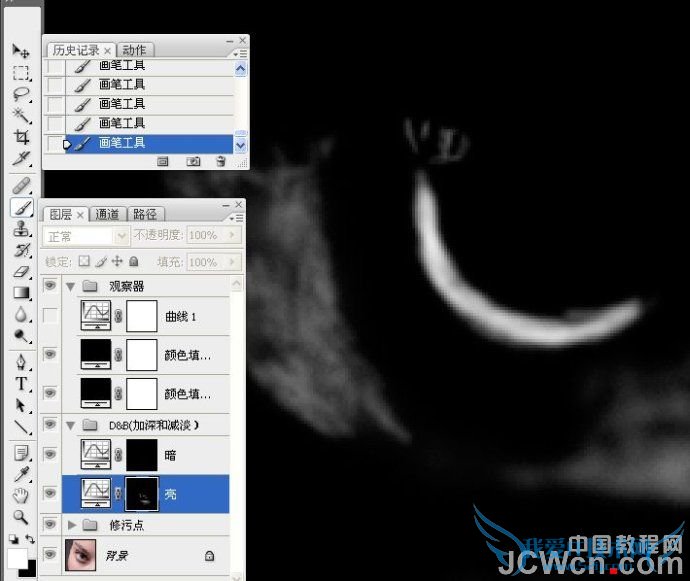Select the Line tool

pos(21,427)
